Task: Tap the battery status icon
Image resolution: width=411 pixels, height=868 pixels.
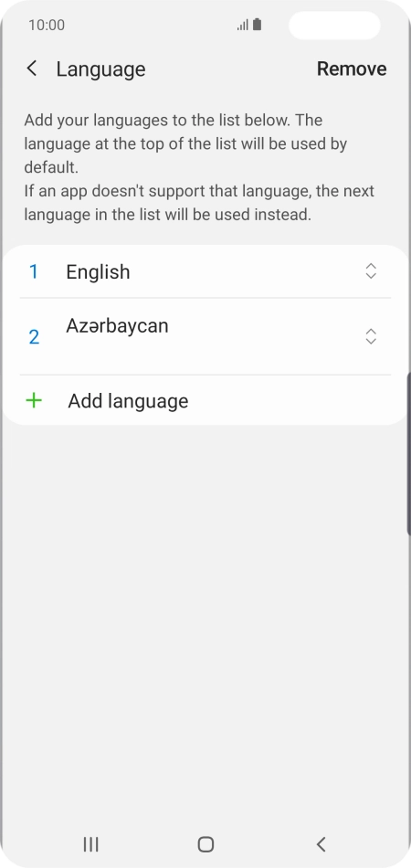Action: pyautogui.click(x=258, y=25)
